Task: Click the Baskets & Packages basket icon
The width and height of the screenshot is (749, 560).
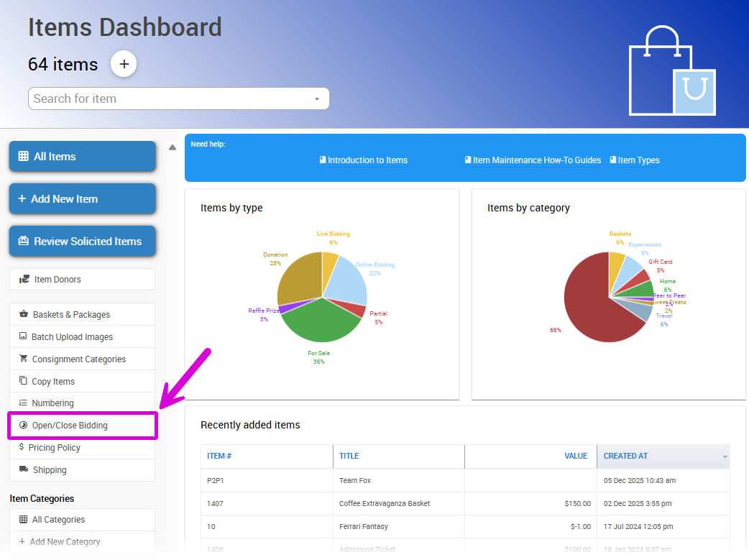Action: [x=24, y=315]
